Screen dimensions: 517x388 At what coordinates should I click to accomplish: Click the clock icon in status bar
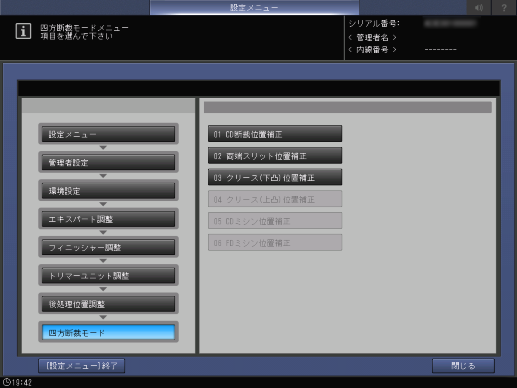pyautogui.click(x=6, y=382)
